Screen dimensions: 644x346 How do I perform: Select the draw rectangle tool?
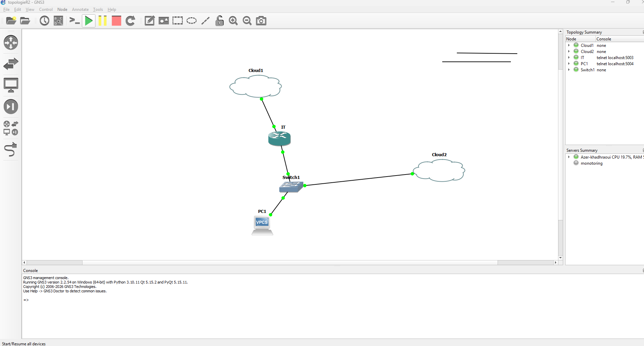178,21
